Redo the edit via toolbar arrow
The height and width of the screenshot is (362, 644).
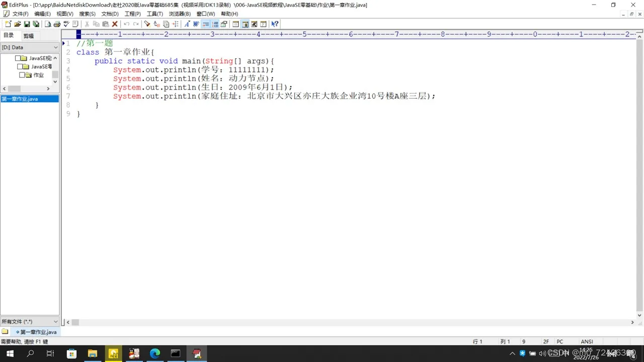[x=136, y=24]
